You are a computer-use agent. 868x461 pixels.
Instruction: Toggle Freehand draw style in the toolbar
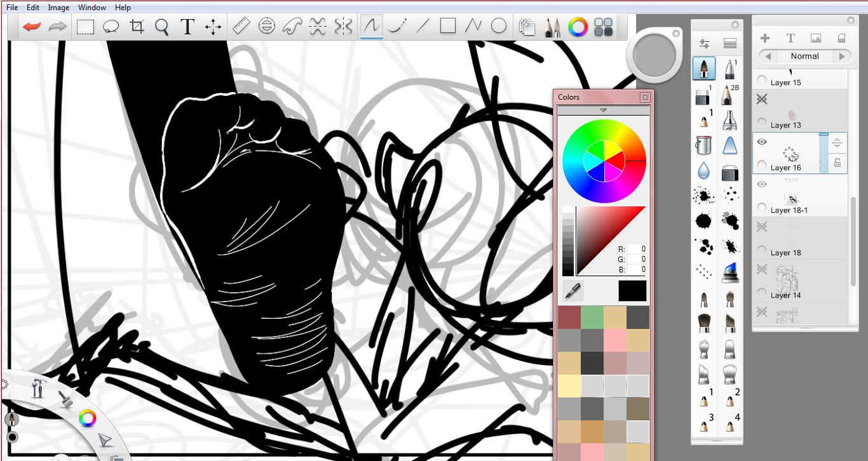371,26
